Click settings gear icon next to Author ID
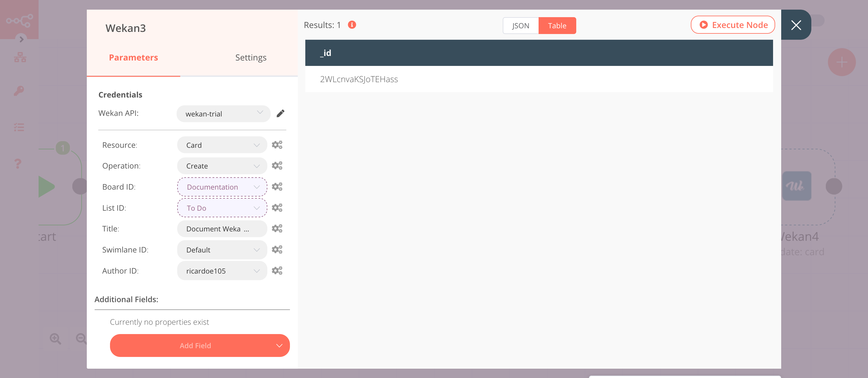Image resolution: width=868 pixels, height=378 pixels. point(277,271)
